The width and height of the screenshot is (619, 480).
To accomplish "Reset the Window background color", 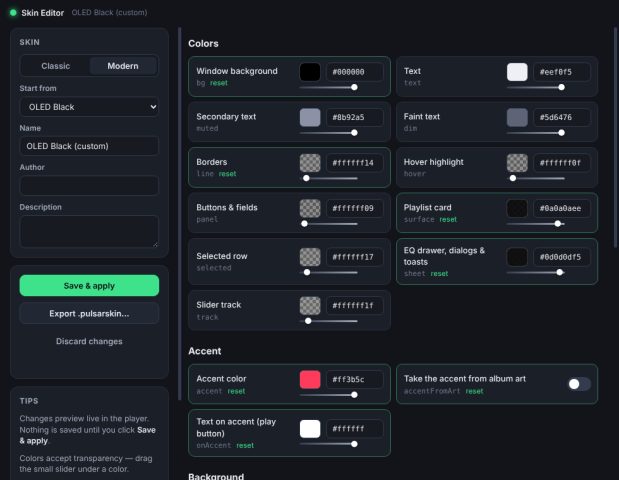I will [x=219, y=83].
